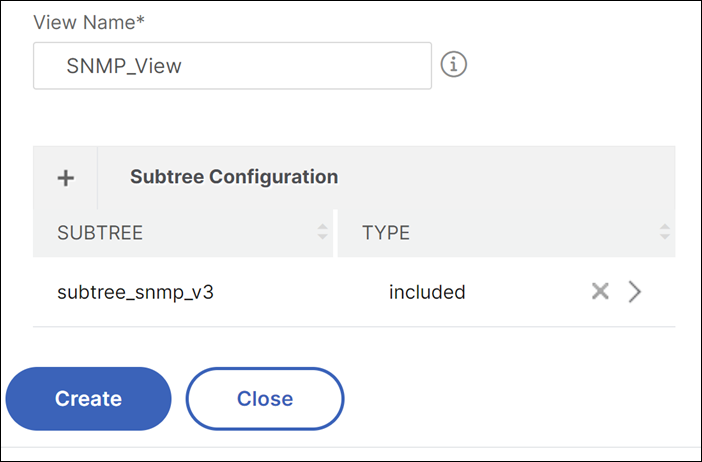The height and width of the screenshot is (462, 702).
Task: Click the info icon beside View Name
Action: tap(454, 64)
